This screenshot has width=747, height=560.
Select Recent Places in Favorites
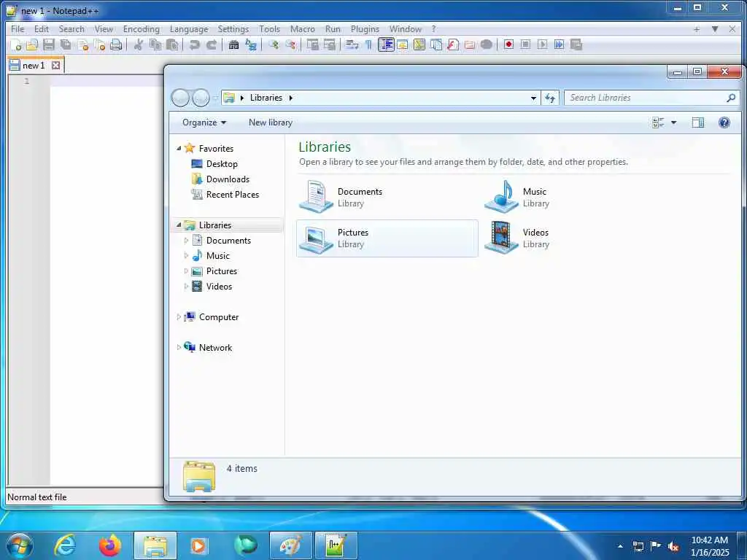233,194
